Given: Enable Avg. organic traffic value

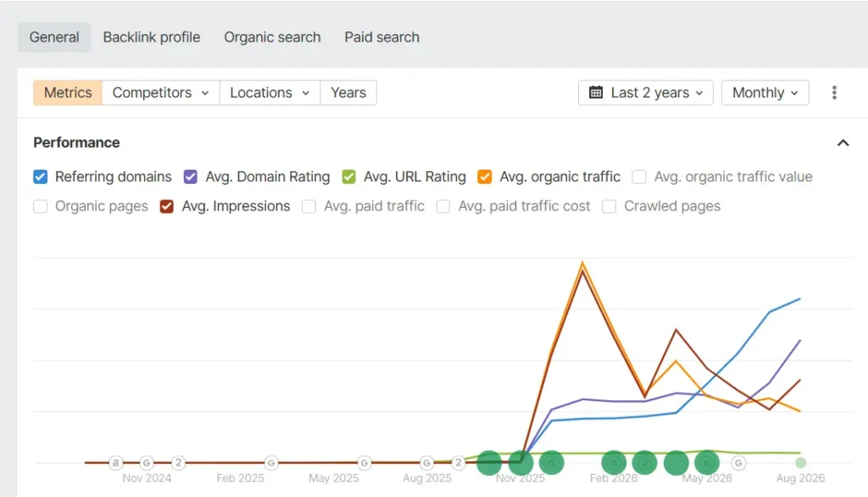Looking at the screenshot, I should click(639, 176).
